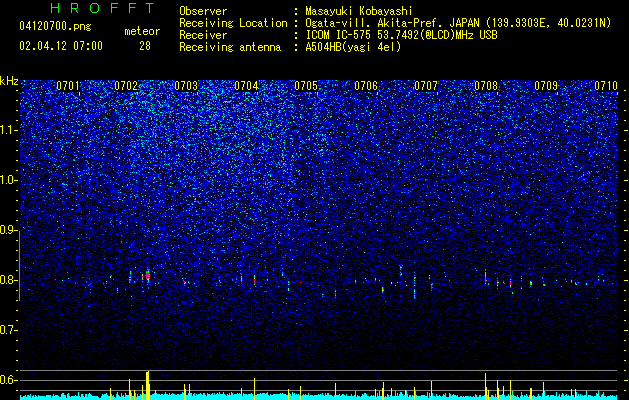Click the 0709 time marker
The image size is (629, 400).
546,85
